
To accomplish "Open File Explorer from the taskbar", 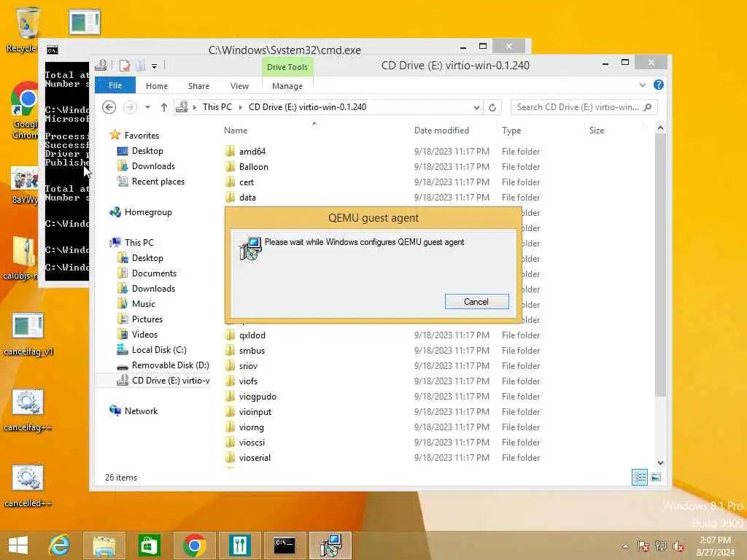I will click(104, 545).
